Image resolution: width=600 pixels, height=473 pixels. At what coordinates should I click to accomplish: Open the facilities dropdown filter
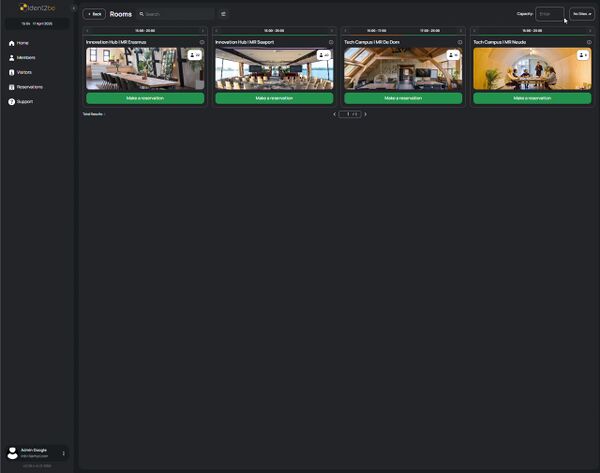coord(582,14)
